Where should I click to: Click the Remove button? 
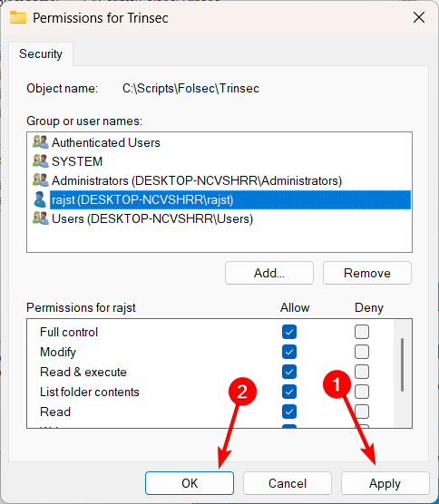[367, 273]
